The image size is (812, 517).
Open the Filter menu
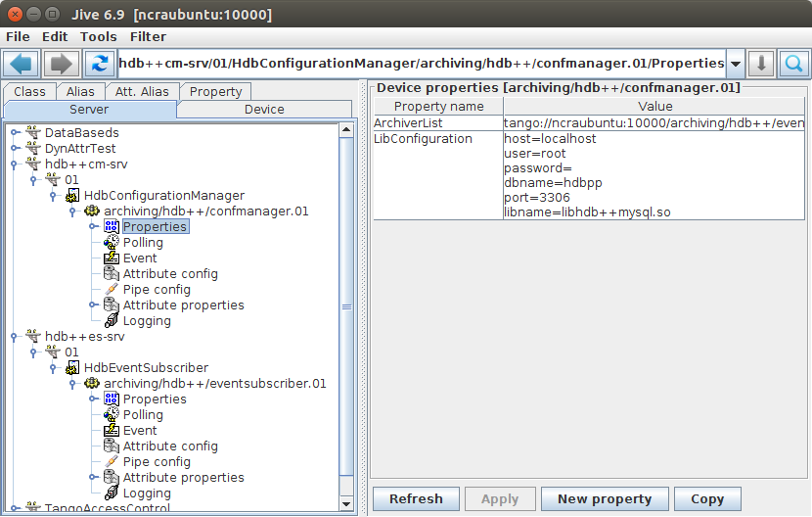pyautogui.click(x=148, y=37)
